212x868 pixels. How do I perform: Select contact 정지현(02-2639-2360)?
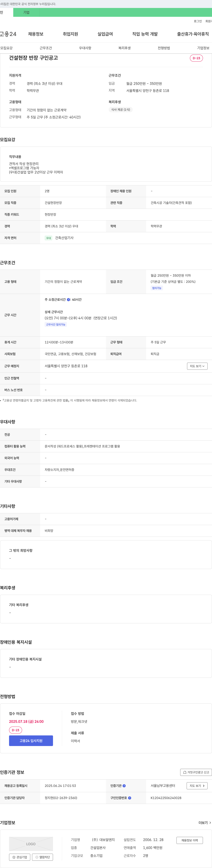[61, 798]
